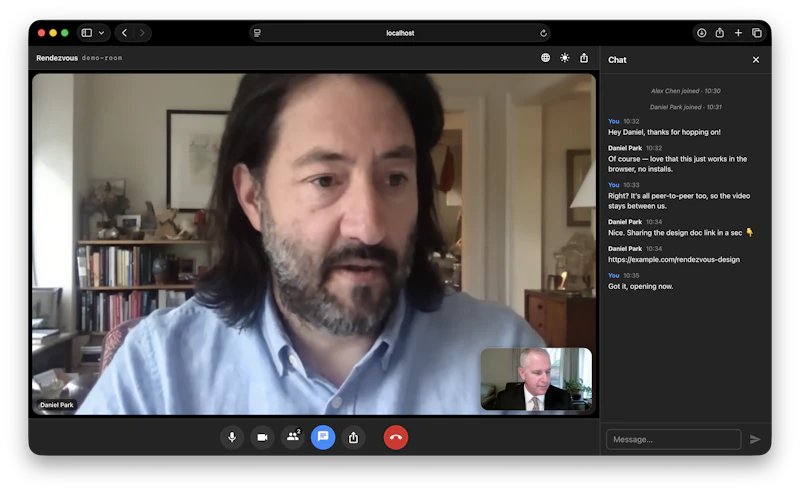
Task: Toggle light theme sun icon
Action: 565,58
